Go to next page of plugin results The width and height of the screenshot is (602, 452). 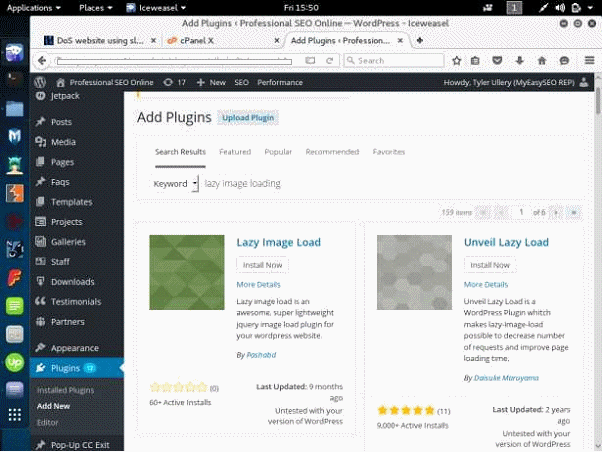556,212
